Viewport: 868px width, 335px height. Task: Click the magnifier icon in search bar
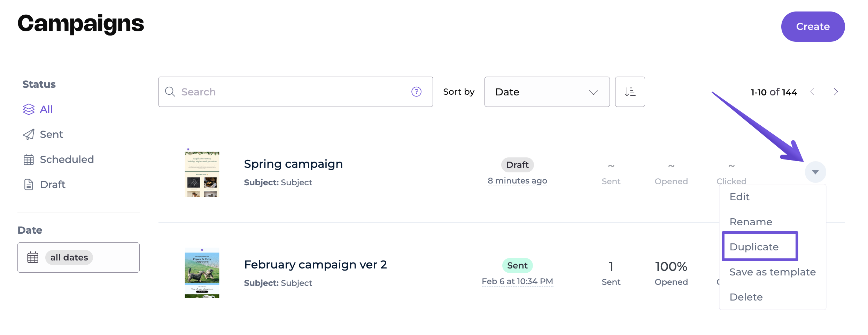point(170,92)
